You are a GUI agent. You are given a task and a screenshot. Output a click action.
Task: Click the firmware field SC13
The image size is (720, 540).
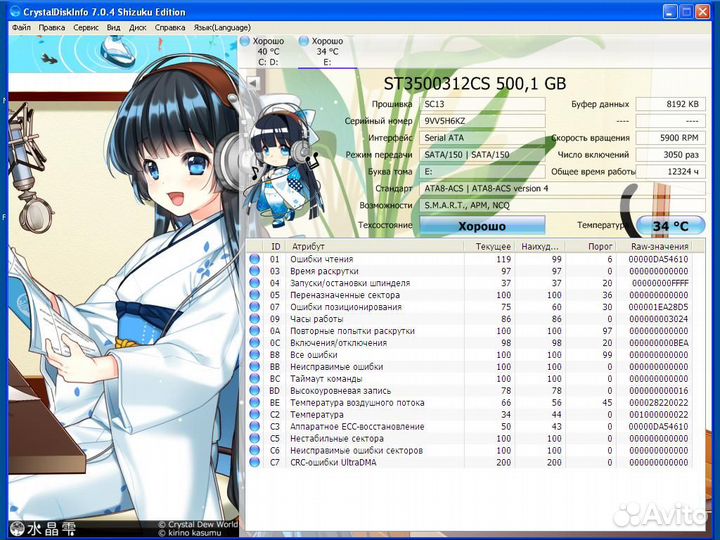tap(482, 104)
